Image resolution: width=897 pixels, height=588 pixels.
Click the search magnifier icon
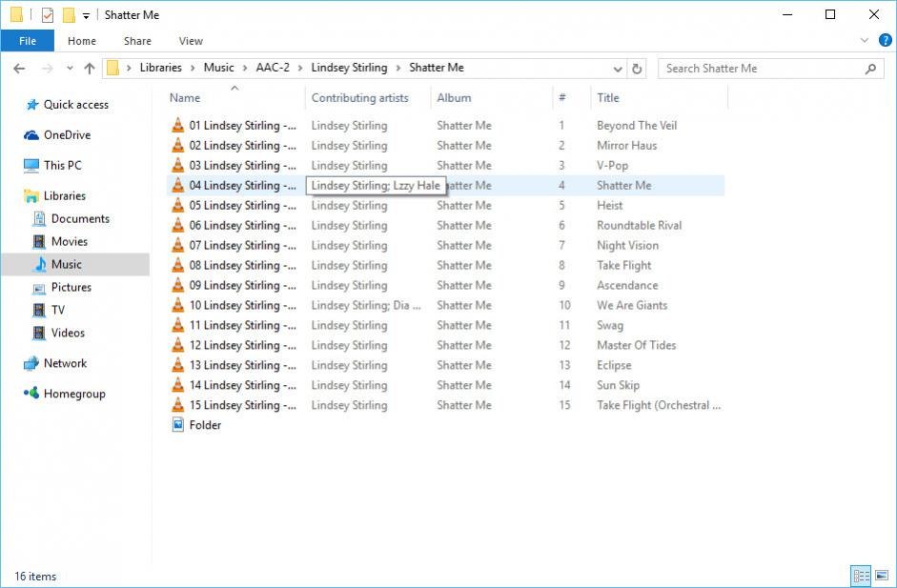[870, 69]
